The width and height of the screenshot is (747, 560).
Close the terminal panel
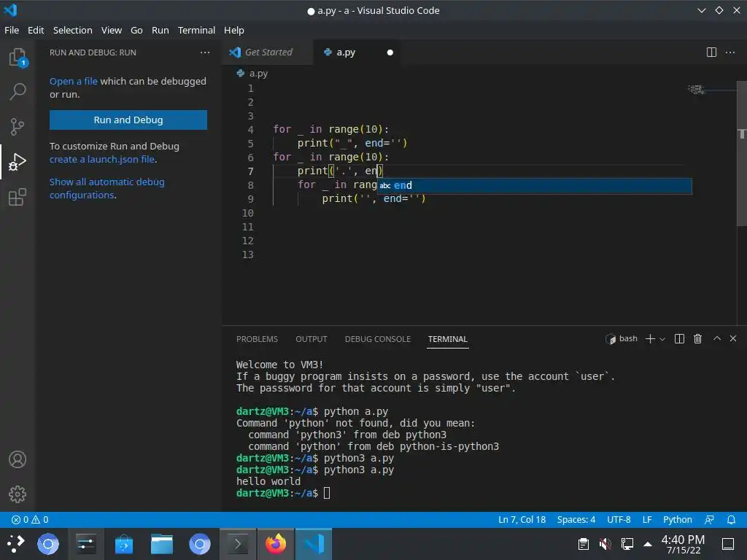(x=733, y=338)
